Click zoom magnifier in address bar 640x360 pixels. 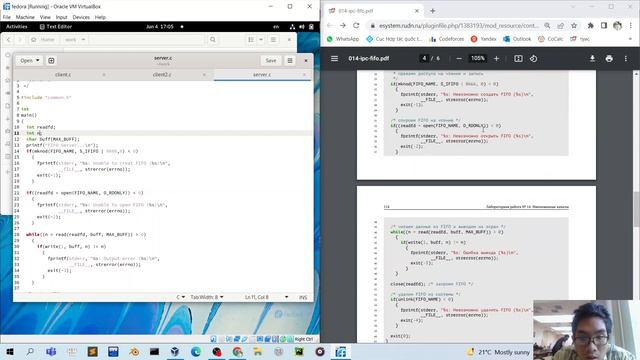click(x=547, y=25)
